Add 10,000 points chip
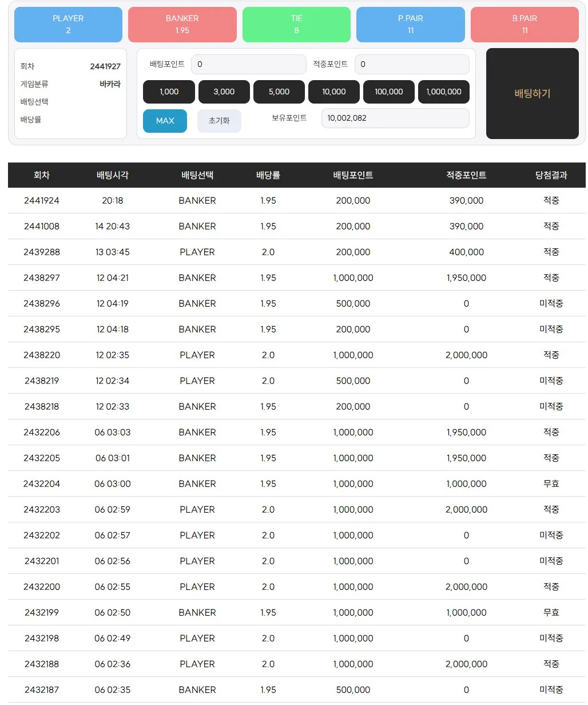This screenshot has height=705, width=588. pos(334,92)
